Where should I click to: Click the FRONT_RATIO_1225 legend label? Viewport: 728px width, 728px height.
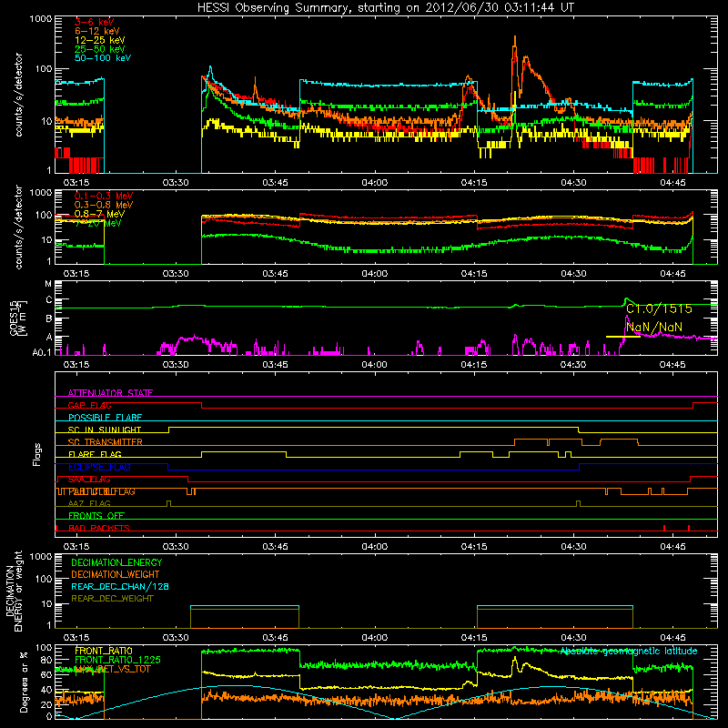pyautogui.click(x=117, y=660)
